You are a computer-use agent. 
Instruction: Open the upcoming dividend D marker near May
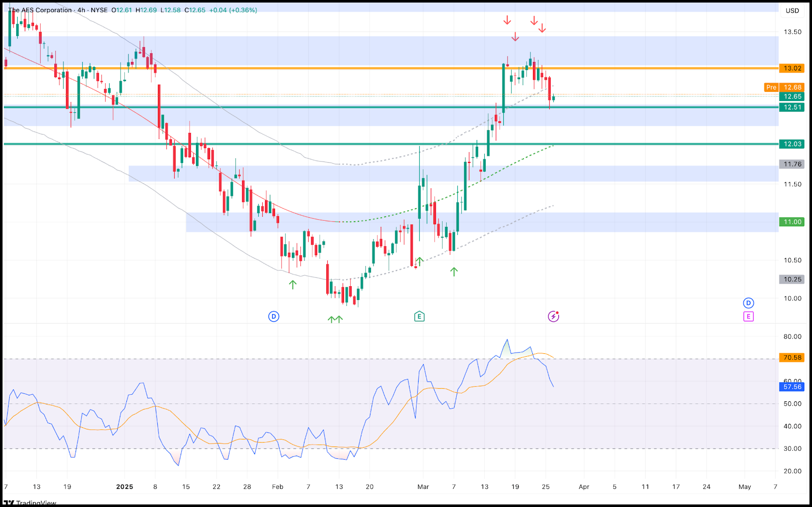pos(748,303)
